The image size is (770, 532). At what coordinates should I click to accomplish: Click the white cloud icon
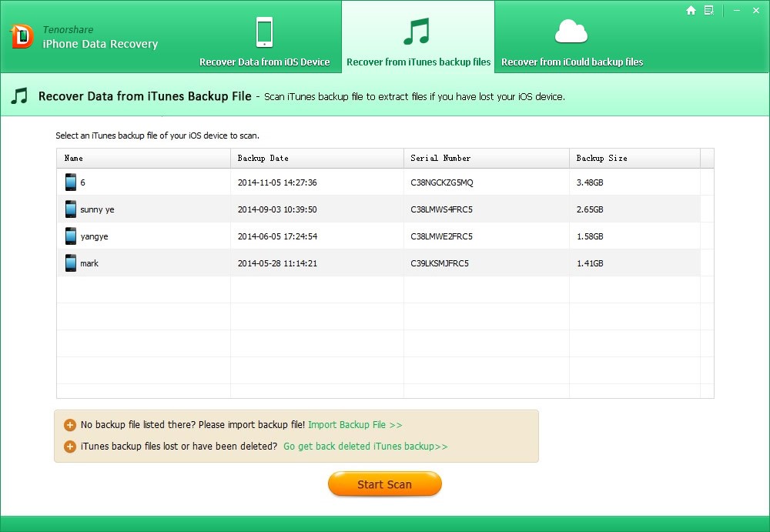571,32
